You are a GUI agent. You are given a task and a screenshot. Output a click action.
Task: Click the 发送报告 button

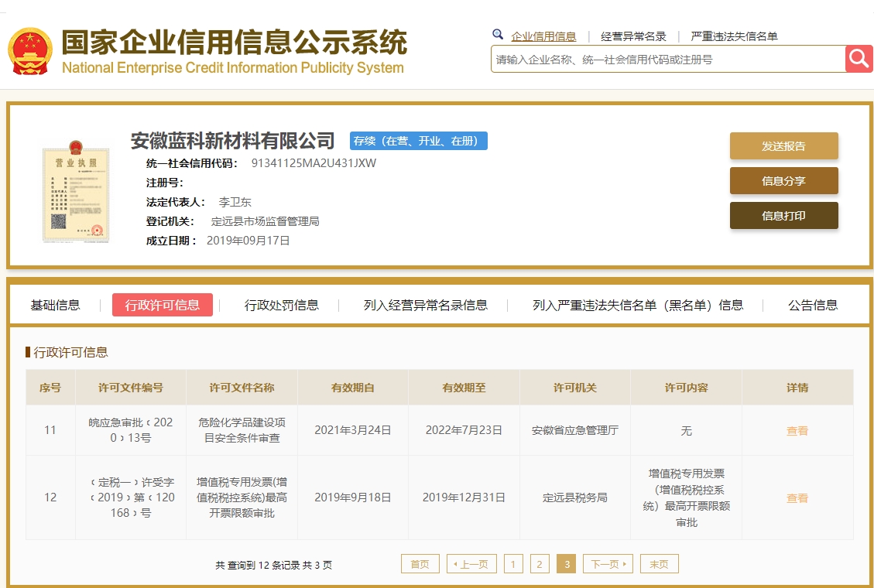(783, 146)
